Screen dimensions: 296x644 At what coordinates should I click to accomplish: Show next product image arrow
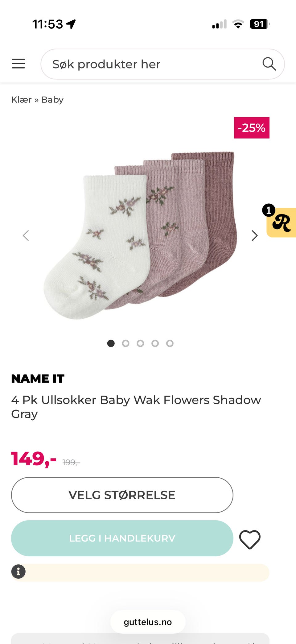[254, 235]
